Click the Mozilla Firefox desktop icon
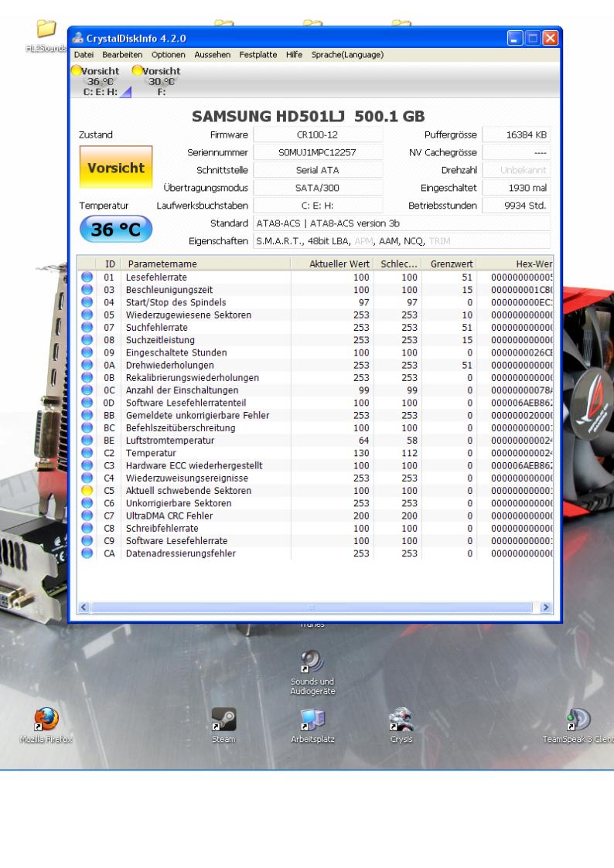Image resolution: width=614 pixels, height=868 pixels. 46,725
